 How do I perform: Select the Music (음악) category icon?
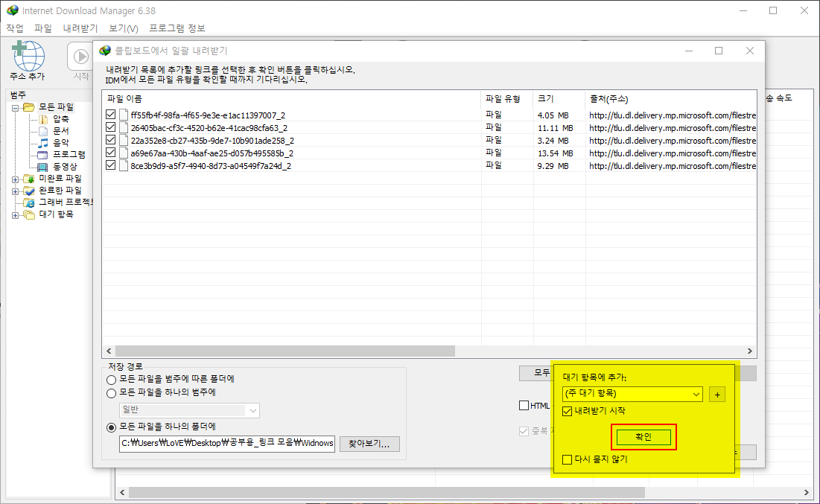[x=43, y=143]
